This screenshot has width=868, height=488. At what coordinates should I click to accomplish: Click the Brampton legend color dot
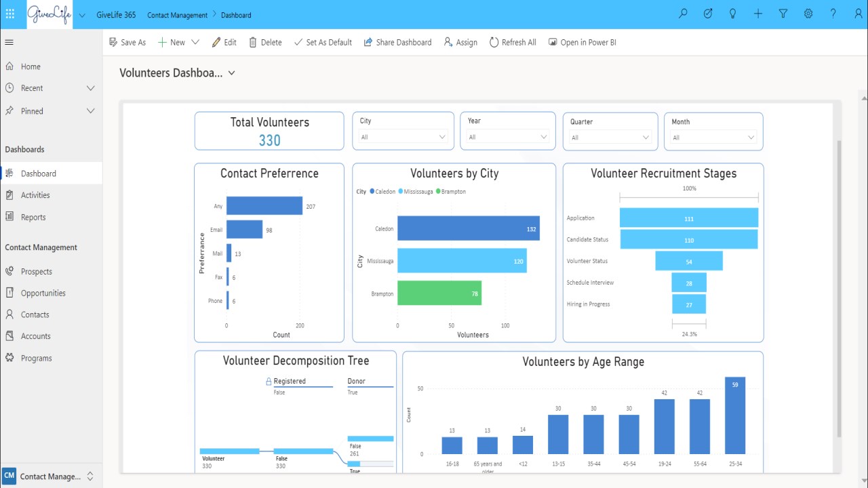(438, 192)
